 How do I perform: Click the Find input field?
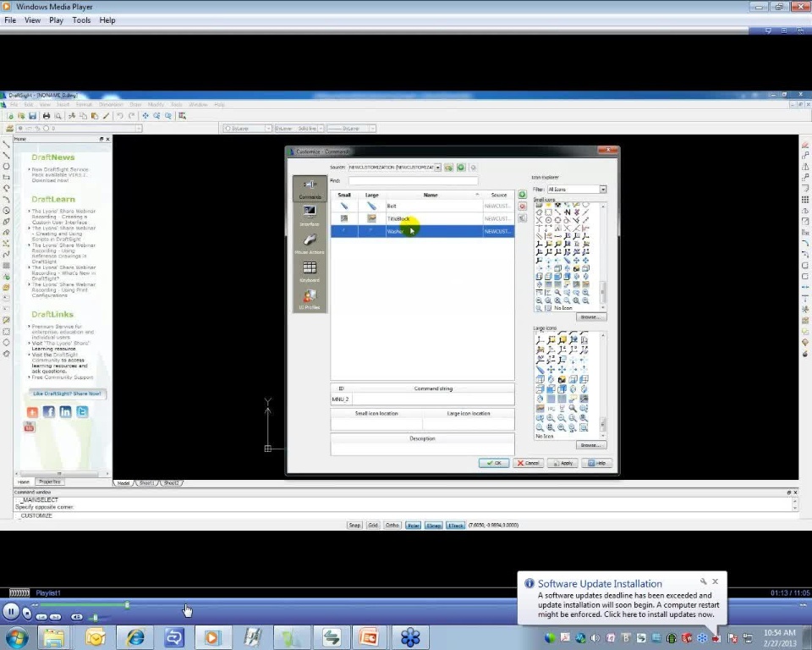413,180
